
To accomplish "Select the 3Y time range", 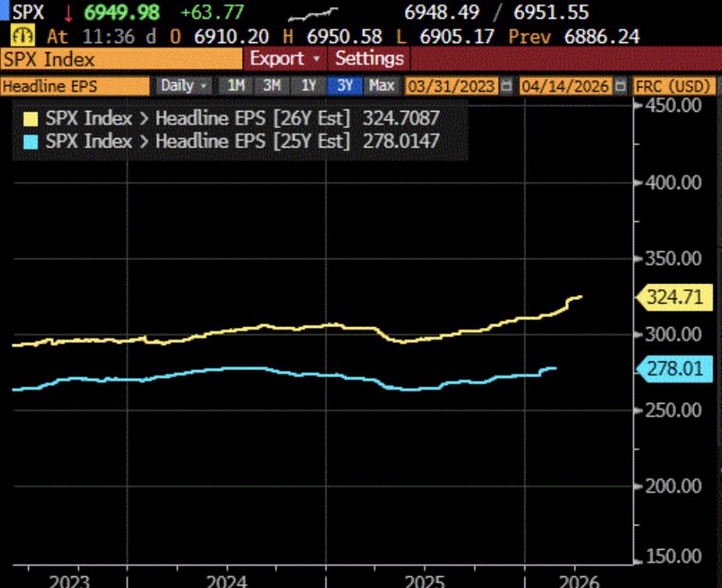I will coord(345,86).
